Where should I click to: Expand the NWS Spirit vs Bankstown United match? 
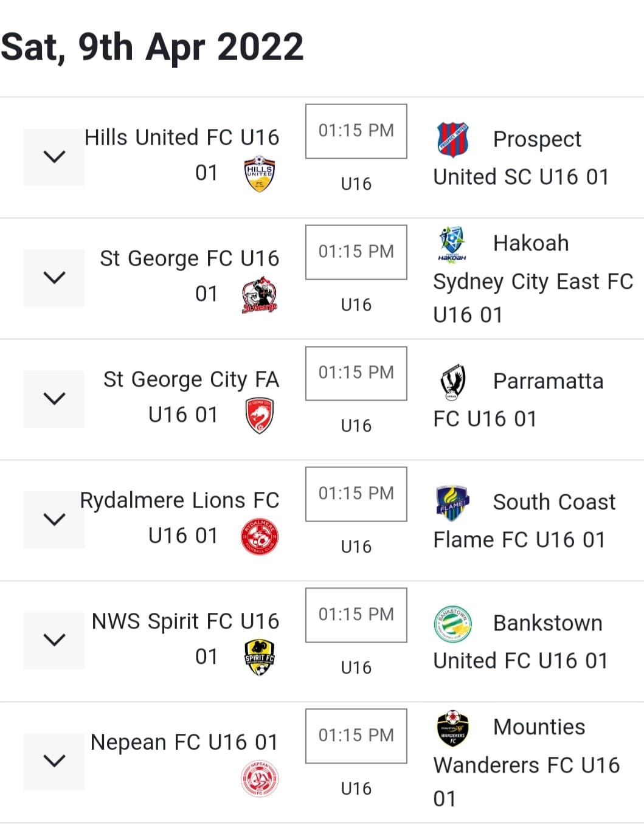[54, 638]
